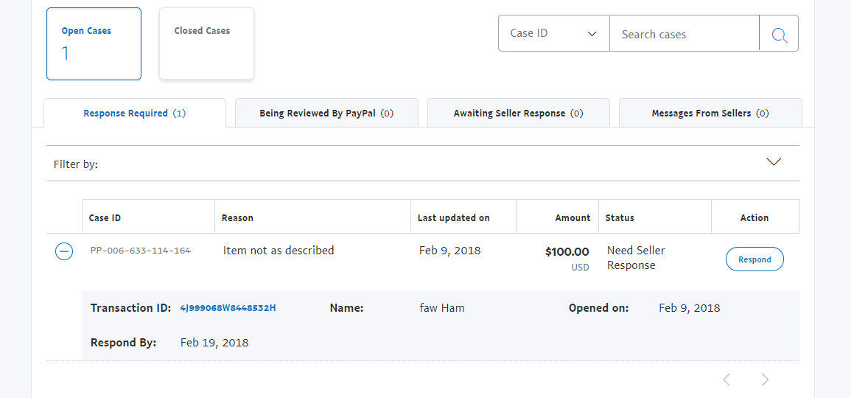Click case ID PP-006-633-114-164
868x398 pixels.
pyautogui.click(x=141, y=251)
